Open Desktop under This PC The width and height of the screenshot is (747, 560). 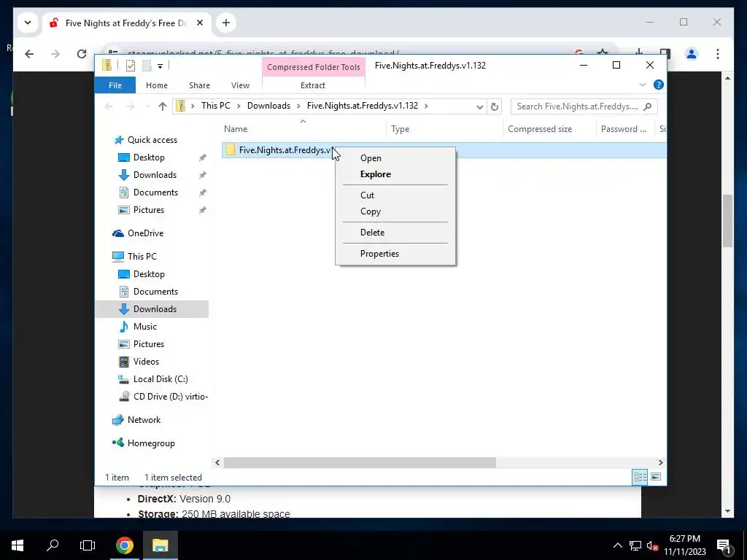[x=149, y=274]
